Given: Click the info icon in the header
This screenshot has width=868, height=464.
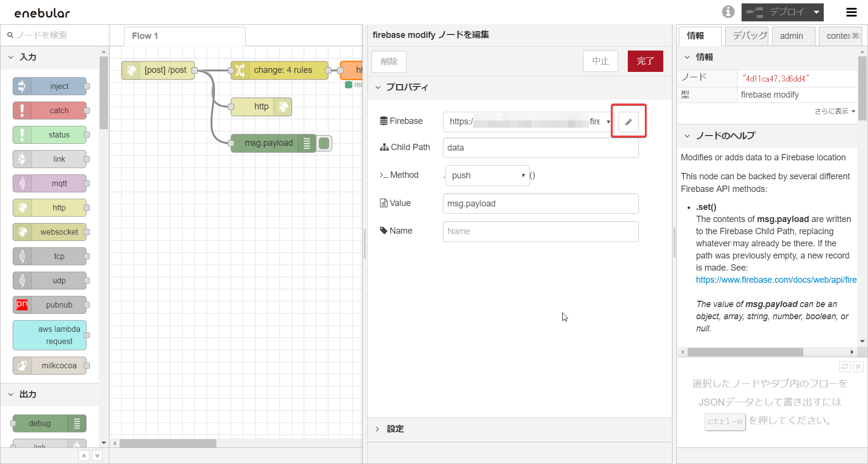Looking at the screenshot, I should 728,12.
